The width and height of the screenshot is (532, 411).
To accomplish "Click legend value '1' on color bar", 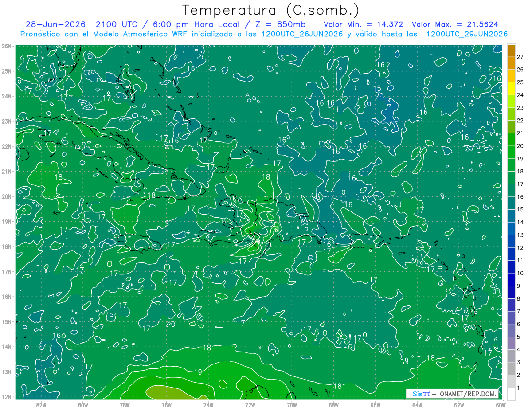I will tap(519, 388).
